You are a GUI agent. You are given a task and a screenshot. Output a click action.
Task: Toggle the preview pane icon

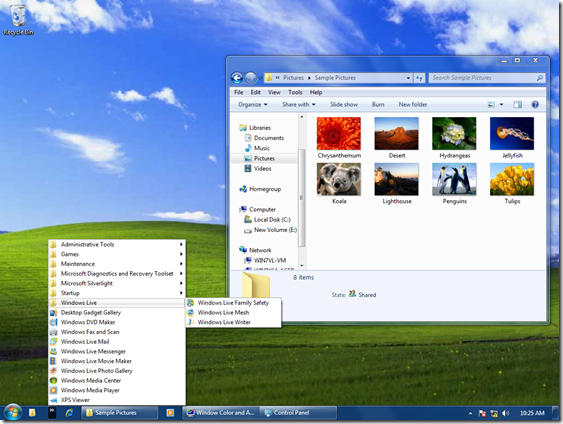(517, 104)
